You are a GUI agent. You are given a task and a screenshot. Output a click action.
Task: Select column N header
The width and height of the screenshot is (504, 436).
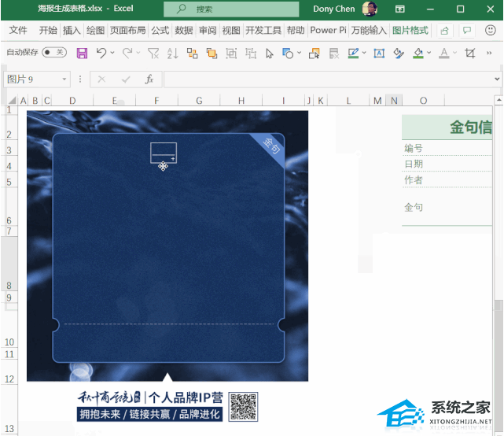pos(394,101)
